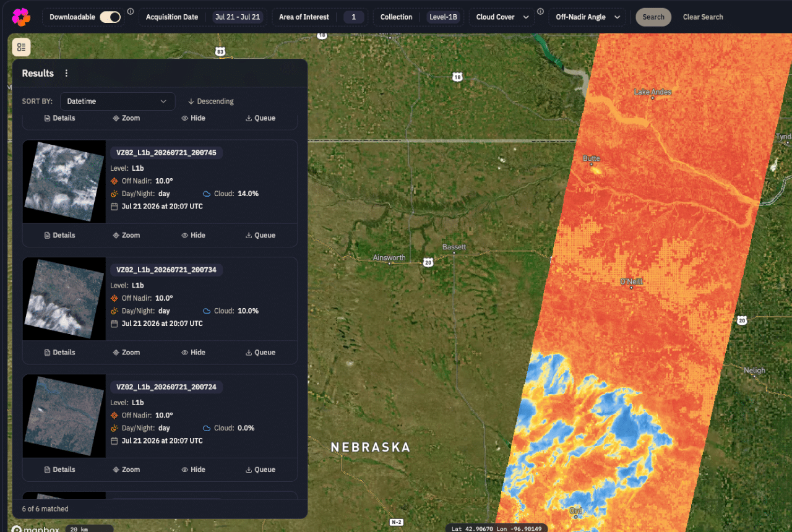792x532 pixels.
Task: Hide scene 200724 from map
Action: click(193, 470)
